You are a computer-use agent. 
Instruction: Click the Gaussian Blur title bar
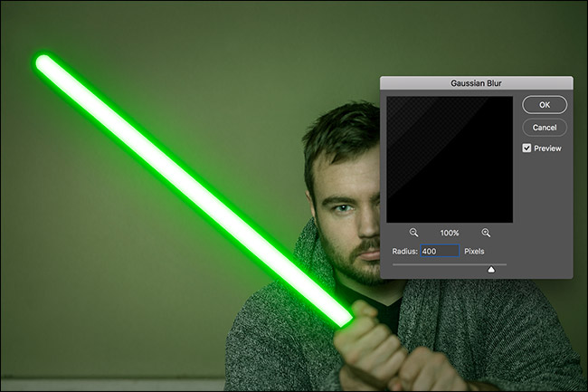pyautogui.click(x=476, y=83)
